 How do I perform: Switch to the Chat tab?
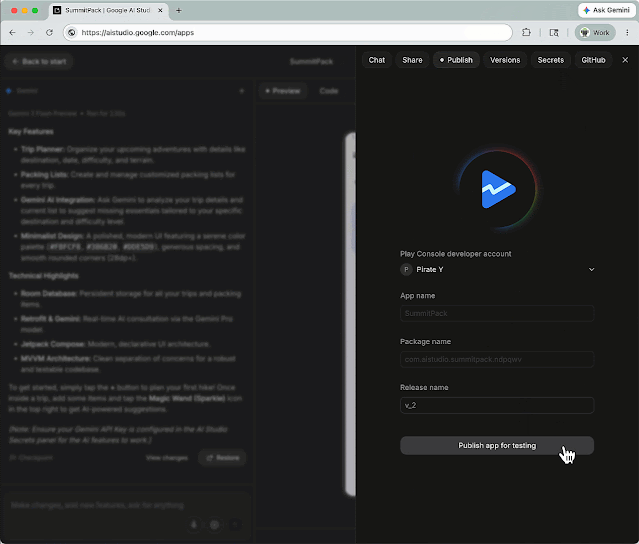(x=377, y=60)
